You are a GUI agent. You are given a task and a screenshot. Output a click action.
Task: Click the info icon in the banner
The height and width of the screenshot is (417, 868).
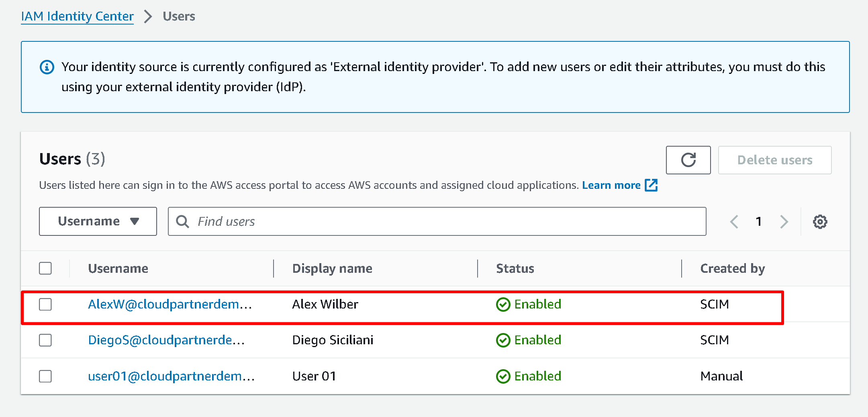point(47,67)
